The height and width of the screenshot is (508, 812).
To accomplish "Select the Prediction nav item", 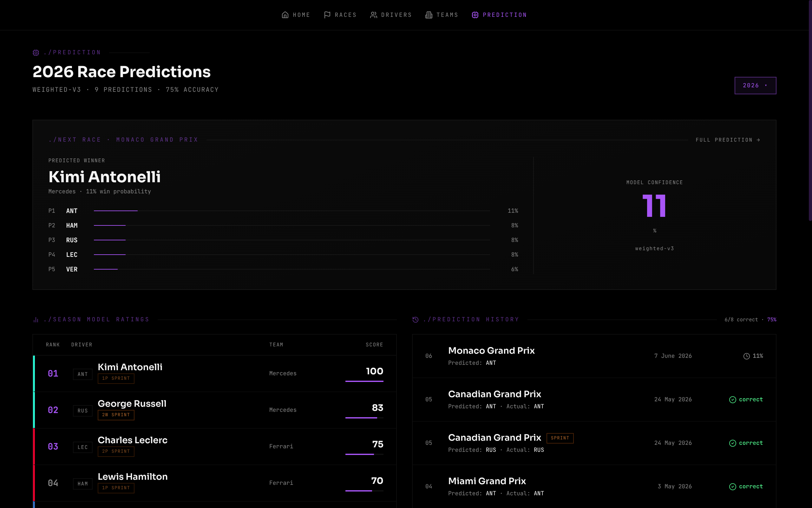I will pyautogui.click(x=499, y=15).
